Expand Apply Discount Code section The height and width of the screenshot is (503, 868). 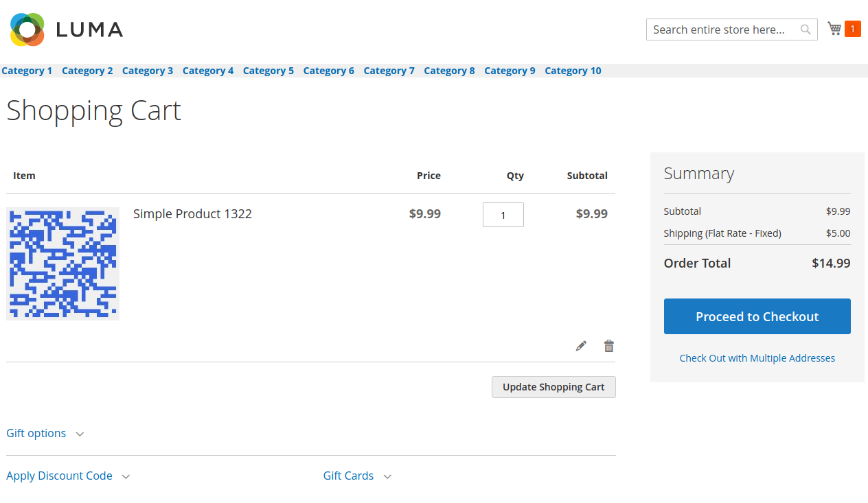tap(68, 476)
